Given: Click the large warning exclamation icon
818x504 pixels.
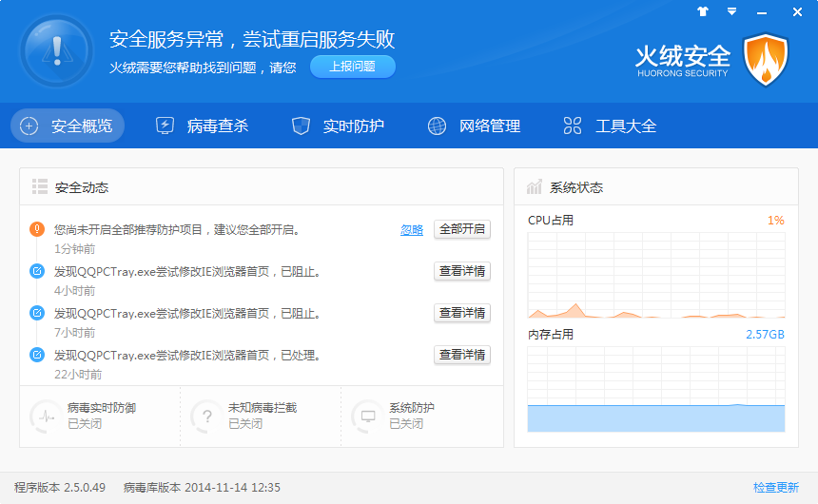Looking at the screenshot, I should pos(56,51).
